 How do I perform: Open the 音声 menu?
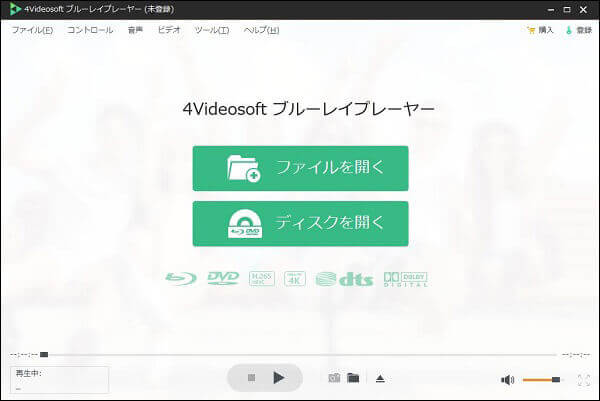click(135, 30)
